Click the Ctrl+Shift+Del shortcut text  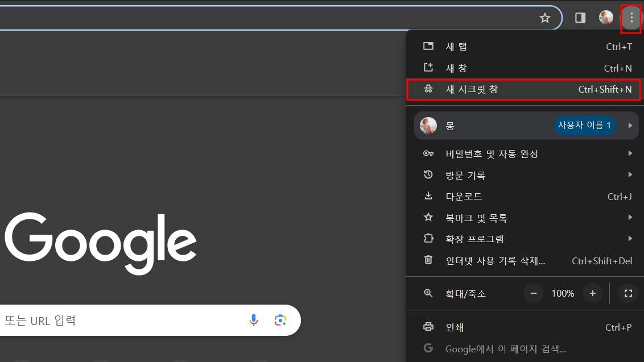(x=602, y=261)
